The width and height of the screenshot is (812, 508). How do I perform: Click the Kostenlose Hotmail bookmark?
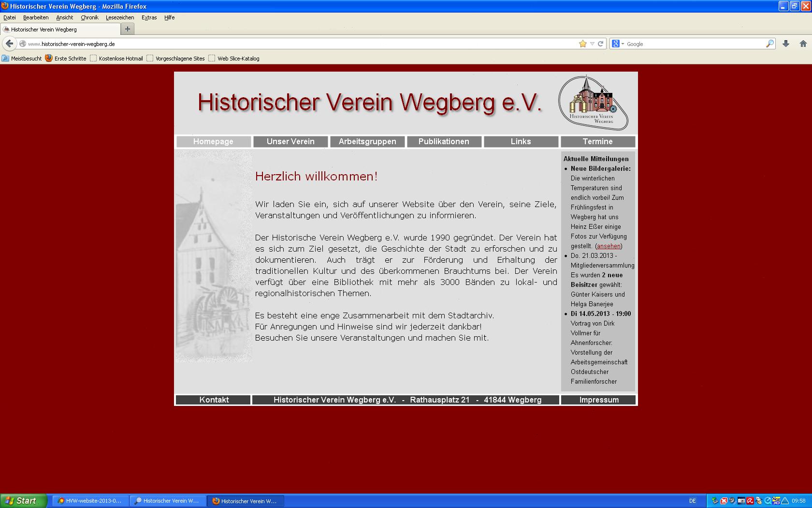[120, 59]
